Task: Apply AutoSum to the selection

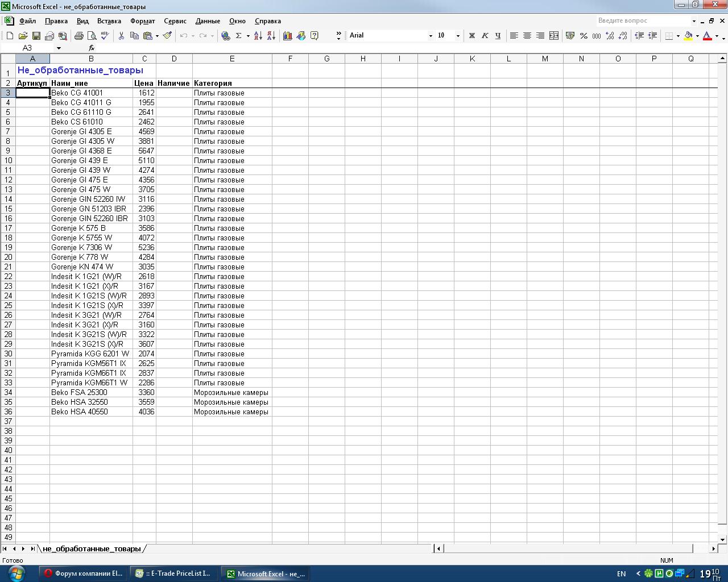Action: click(x=239, y=36)
